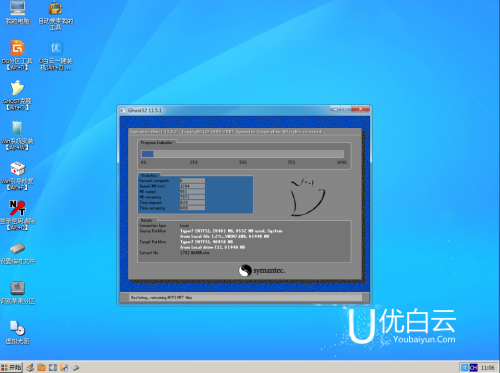Open the Apple partition recognition icon

(x=17, y=293)
